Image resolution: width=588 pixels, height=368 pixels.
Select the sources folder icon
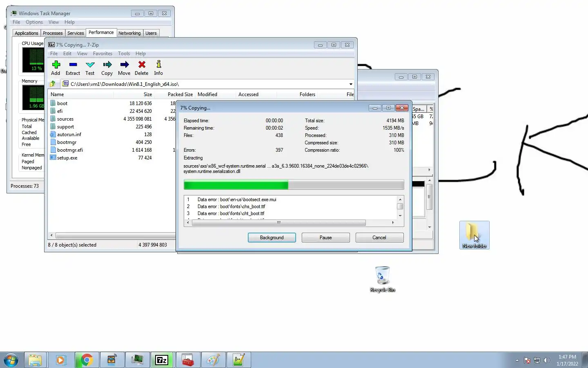tap(53, 119)
